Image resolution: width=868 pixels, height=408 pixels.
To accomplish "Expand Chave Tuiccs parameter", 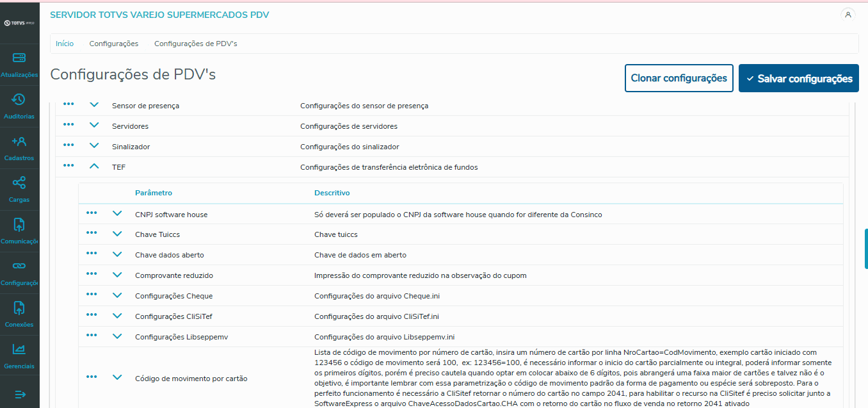I will (x=117, y=234).
